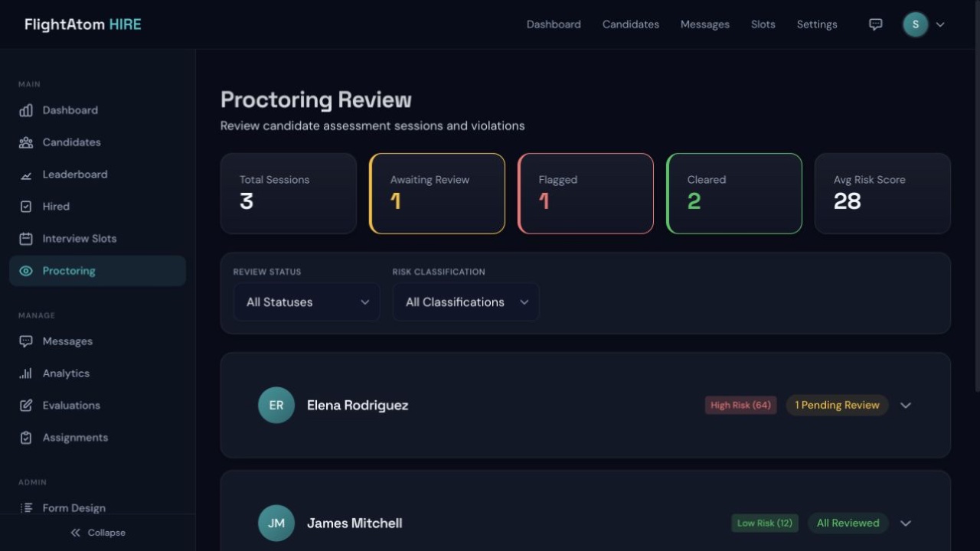
Task: Open Messages in the top navigation
Action: [705, 24]
